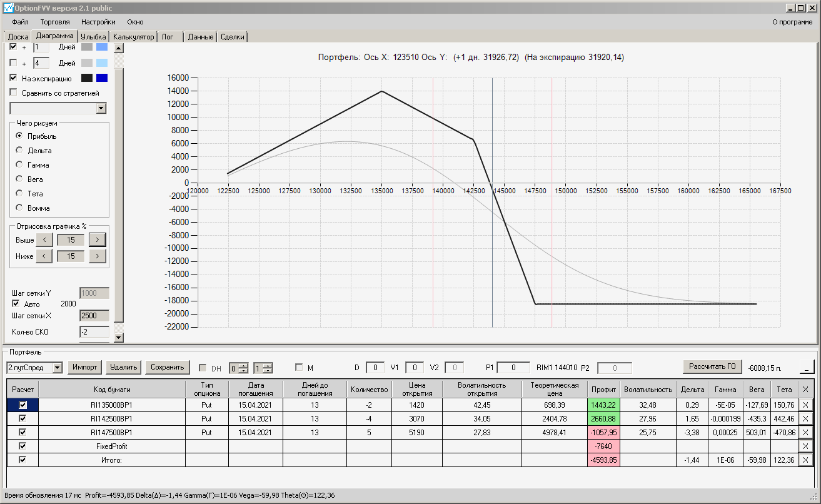The width and height of the screenshot is (821, 504).
Task: Delete the RI135000BP1 row with its X
Action: click(x=805, y=405)
